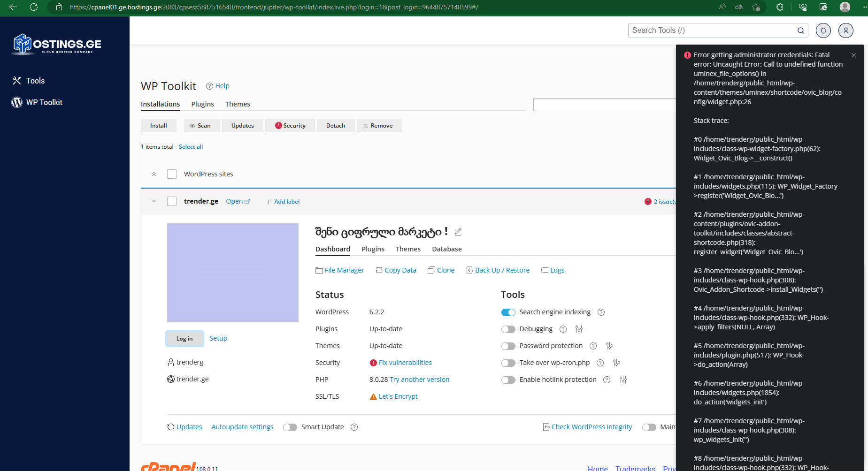868x471 pixels.
Task: Check the trender.ge site checkbox
Action: coord(172,201)
